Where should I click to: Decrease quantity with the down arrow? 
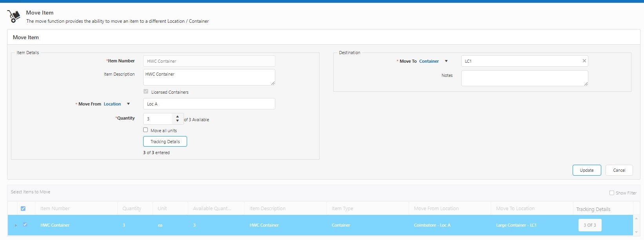178,121
